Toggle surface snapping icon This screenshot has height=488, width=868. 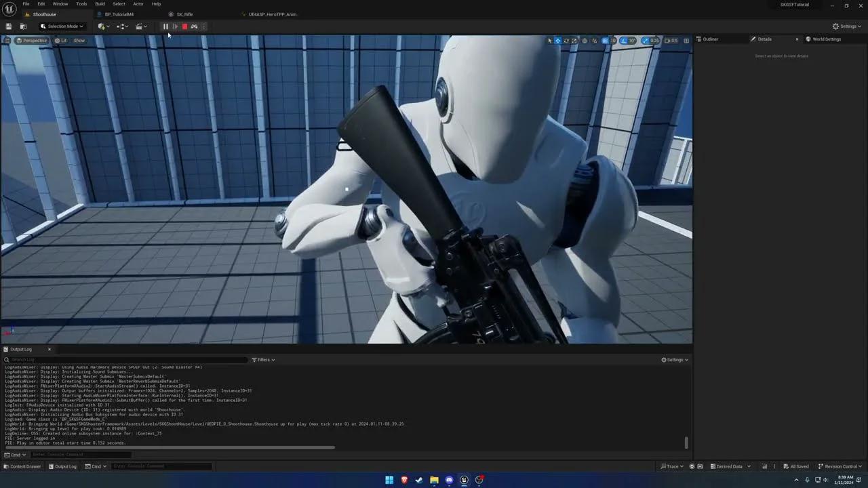coord(594,41)
